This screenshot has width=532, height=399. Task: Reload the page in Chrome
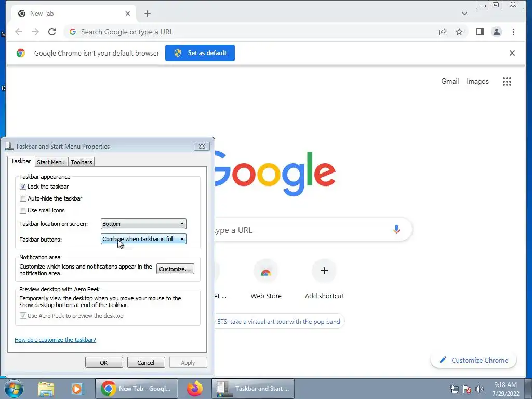click(x=52, y=32)
